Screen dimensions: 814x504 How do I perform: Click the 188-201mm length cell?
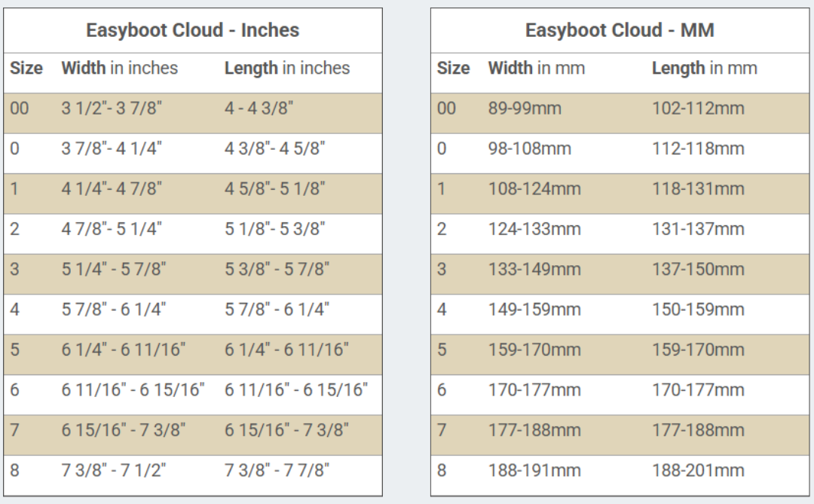[698, 471]
